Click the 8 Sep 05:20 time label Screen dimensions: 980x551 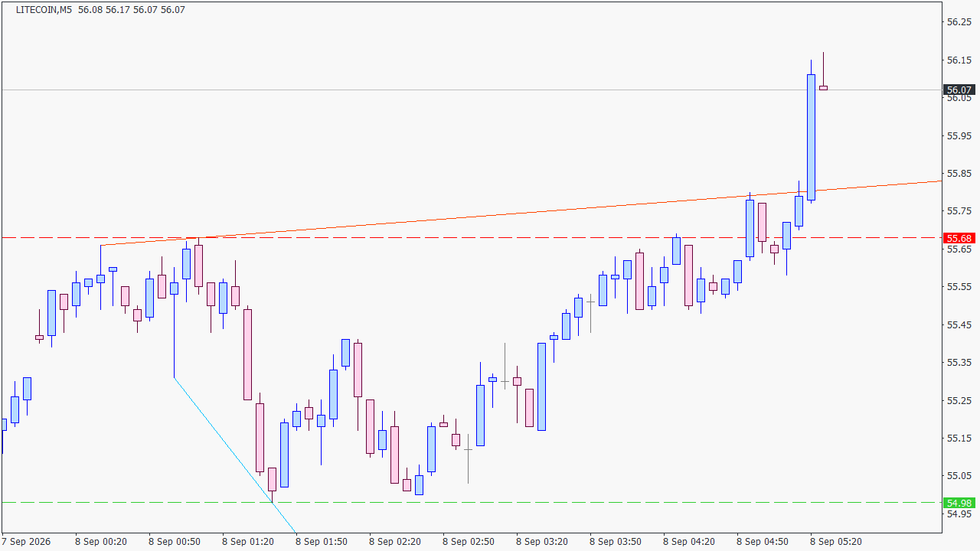click(x=836, y=541)
